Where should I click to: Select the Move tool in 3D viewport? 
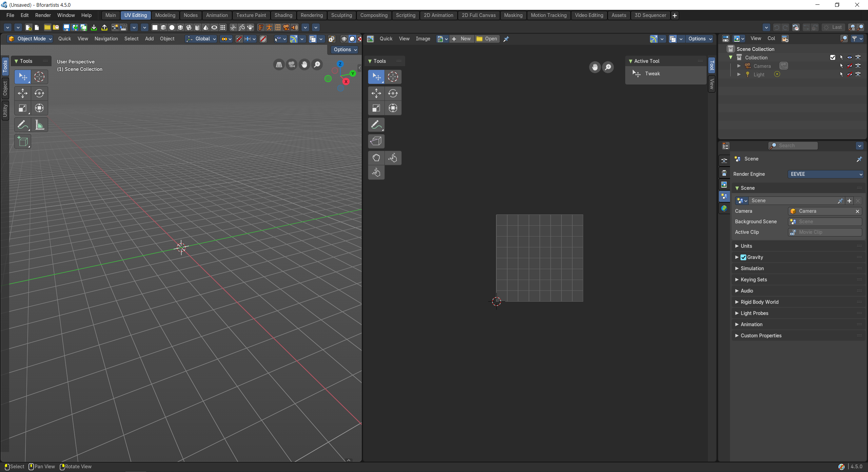coord(23,93)
